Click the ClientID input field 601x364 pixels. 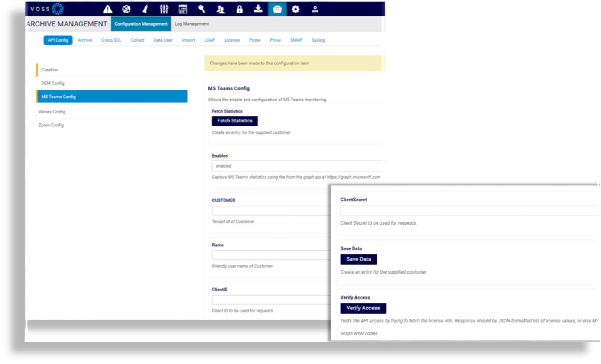pyautogui.click(x=271, y=300)
